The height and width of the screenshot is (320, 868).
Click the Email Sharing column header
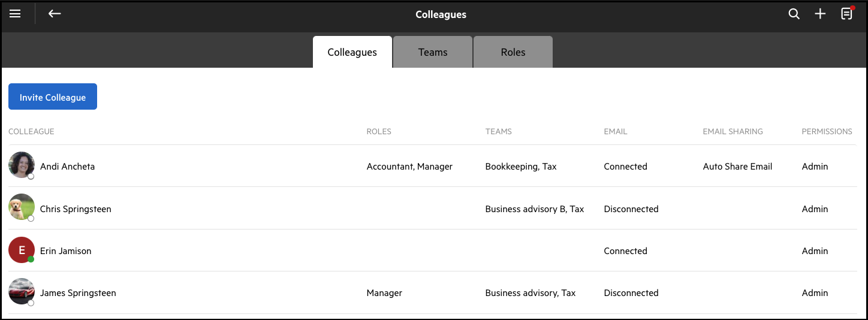[733, 131]
